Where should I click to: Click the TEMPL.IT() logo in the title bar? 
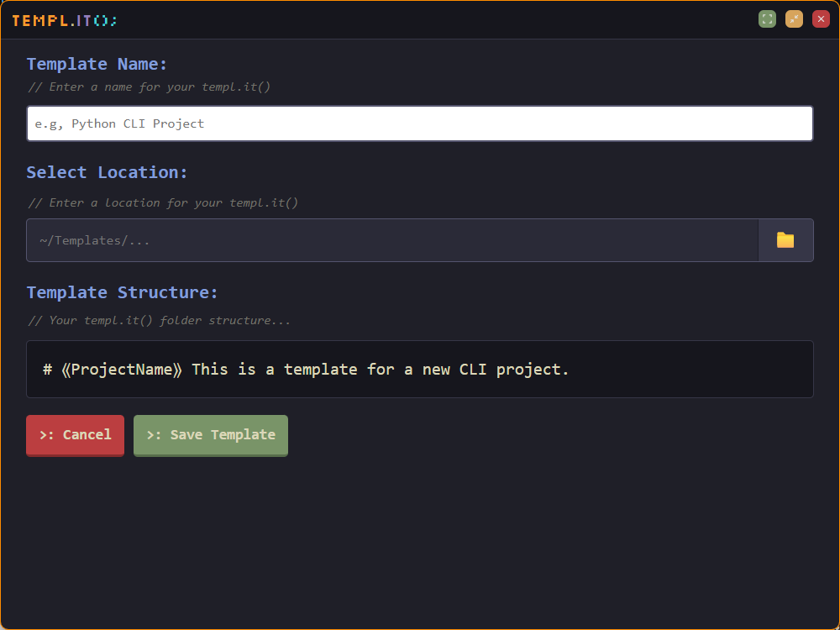pos(64,20)
